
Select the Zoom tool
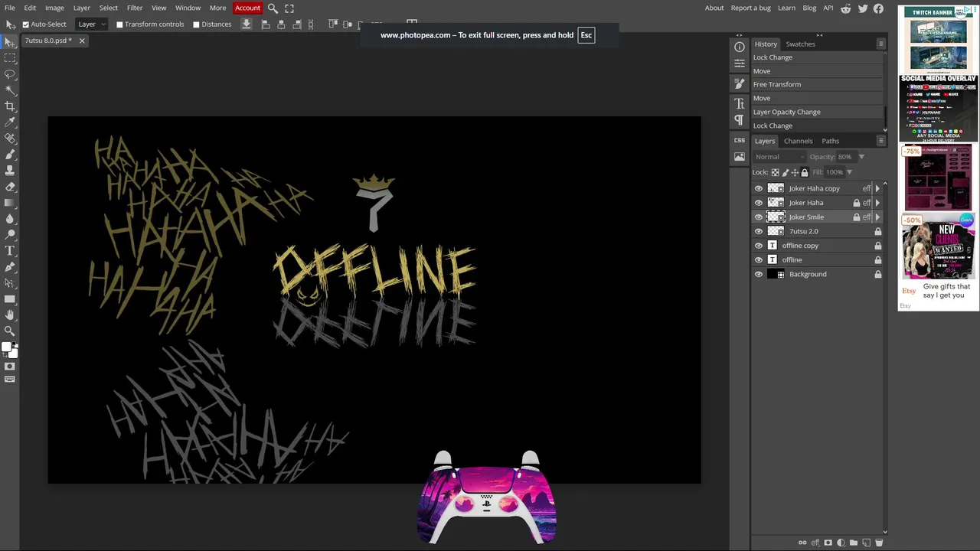(x=10, y=331)
